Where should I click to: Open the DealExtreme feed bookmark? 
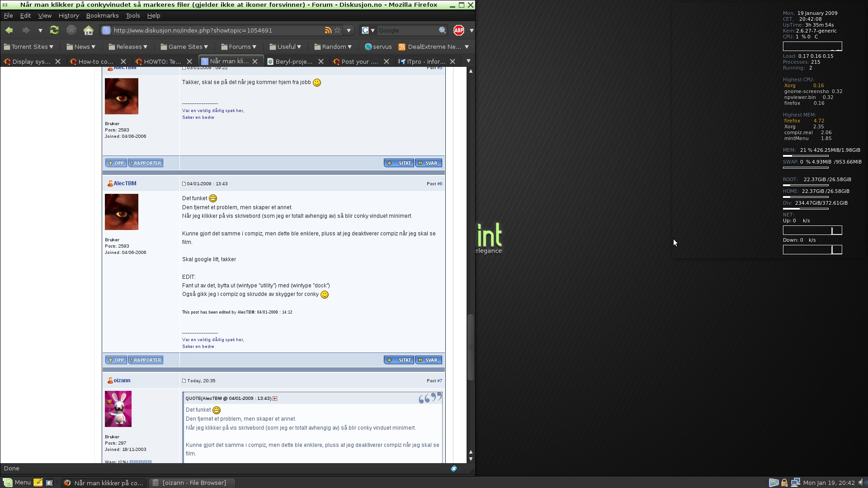[x=430, y=47]
